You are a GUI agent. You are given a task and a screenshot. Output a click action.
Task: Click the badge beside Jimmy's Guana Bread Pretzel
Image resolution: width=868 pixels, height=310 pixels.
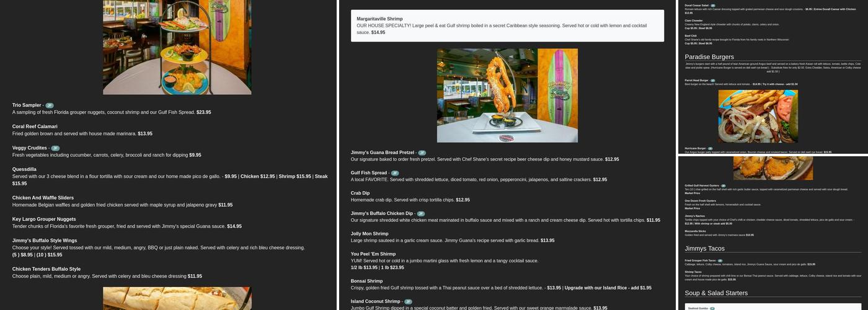(422, 153)
